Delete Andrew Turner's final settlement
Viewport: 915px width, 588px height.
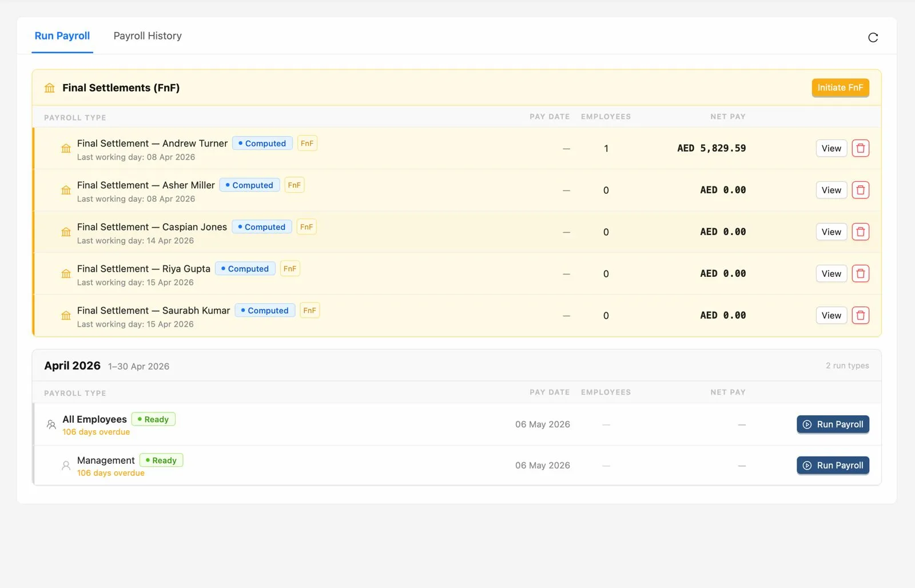click(860, 148)
